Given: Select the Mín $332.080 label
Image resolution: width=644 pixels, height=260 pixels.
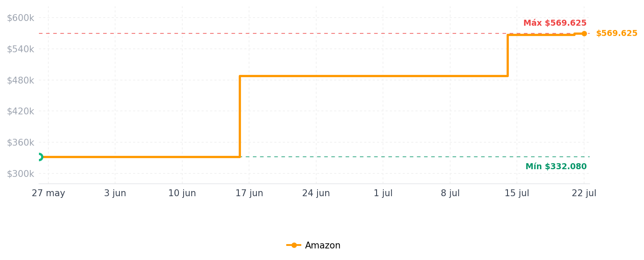Looking at the screenshot, I should coord(556,167).
